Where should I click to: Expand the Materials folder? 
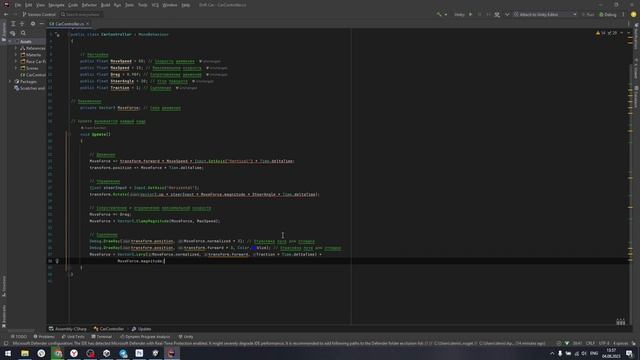click(16, 55)
